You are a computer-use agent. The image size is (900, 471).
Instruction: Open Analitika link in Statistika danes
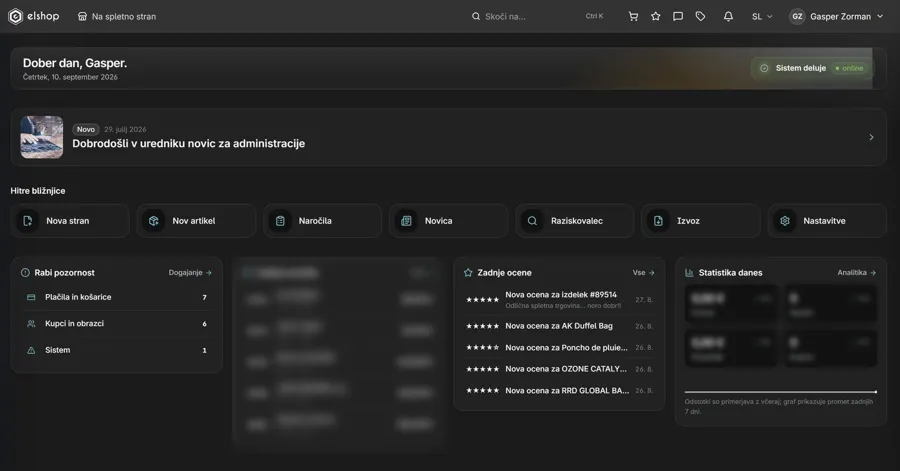tap(856, 273)
